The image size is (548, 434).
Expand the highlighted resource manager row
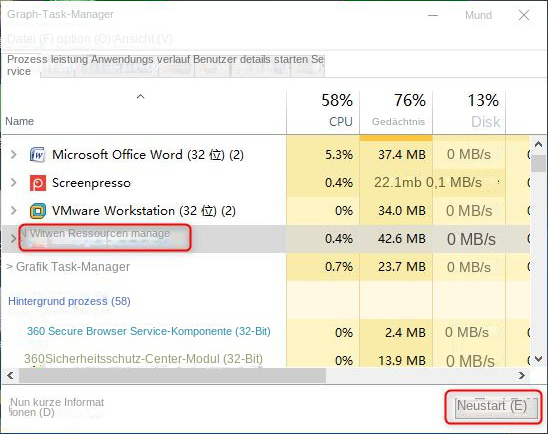[13, 239]
